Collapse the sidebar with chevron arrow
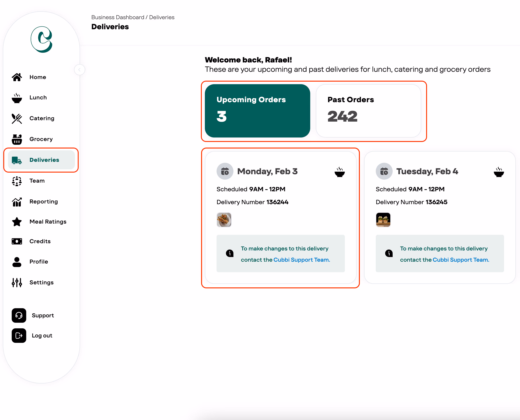 (79, 70)
